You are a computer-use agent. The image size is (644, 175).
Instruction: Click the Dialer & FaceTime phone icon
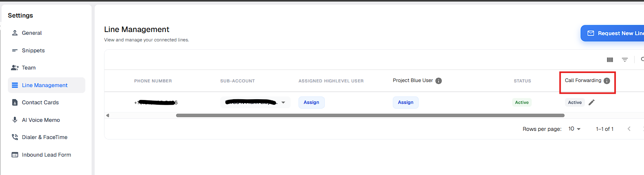coord(15,137)
